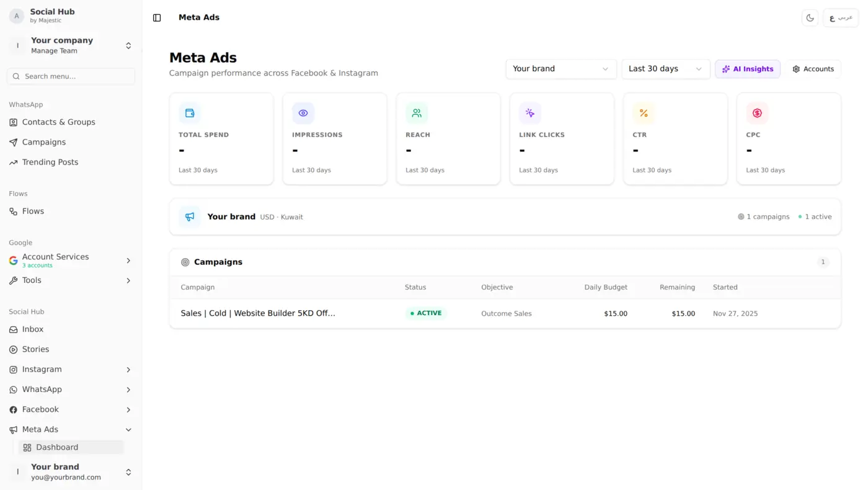Click the Stories play icon
The height and width of the screenshot is (490, 868).
(13, 350)
